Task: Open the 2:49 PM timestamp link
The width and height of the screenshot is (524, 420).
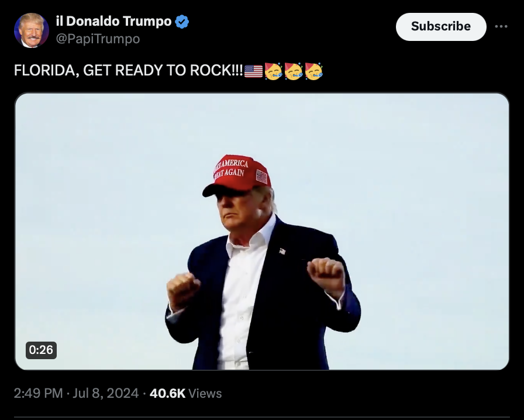Action: click(x=38, y=393)
